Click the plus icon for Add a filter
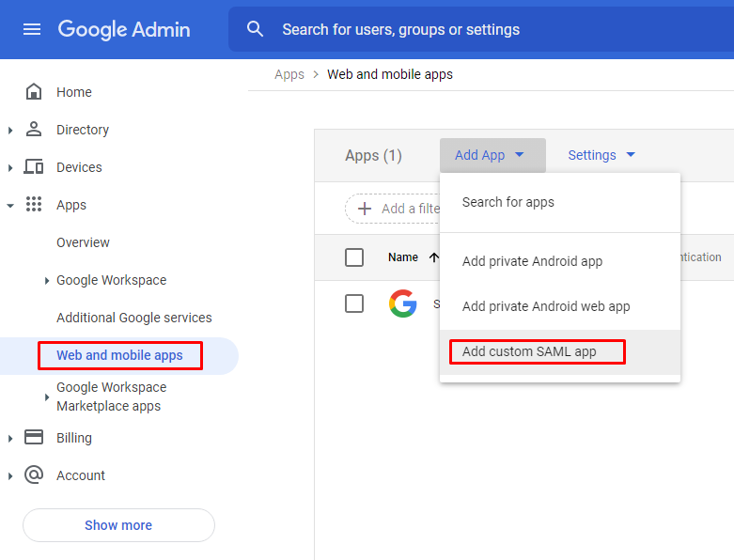734x560 pixels. [365, 209]
